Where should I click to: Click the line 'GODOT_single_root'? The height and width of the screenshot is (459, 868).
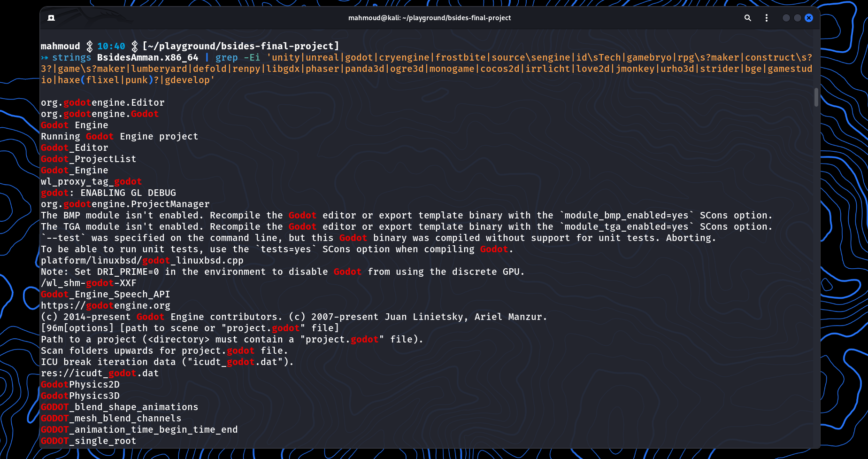click(89, 441)
